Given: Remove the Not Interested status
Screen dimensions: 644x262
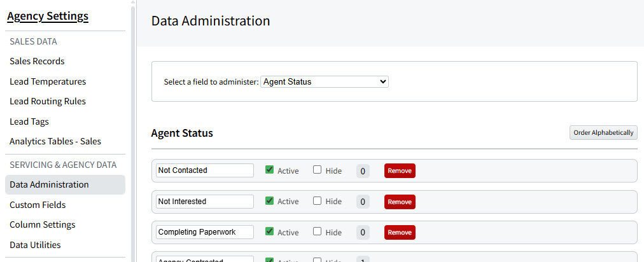Looking at the screenshot, I should coord(400,202).
